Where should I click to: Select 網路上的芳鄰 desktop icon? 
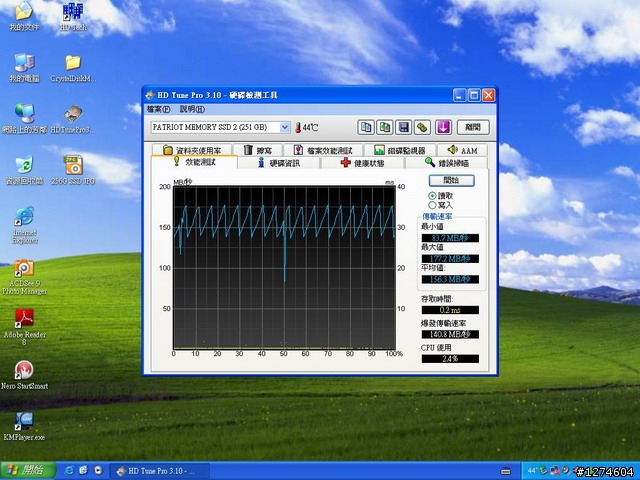point(24,119)
